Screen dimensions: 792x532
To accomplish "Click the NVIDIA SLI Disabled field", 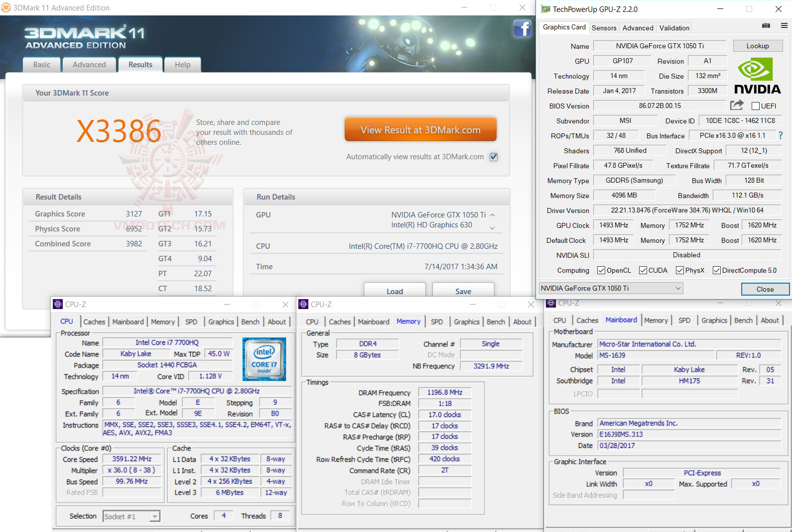I will pyautogui.click(x=687, y=255).
